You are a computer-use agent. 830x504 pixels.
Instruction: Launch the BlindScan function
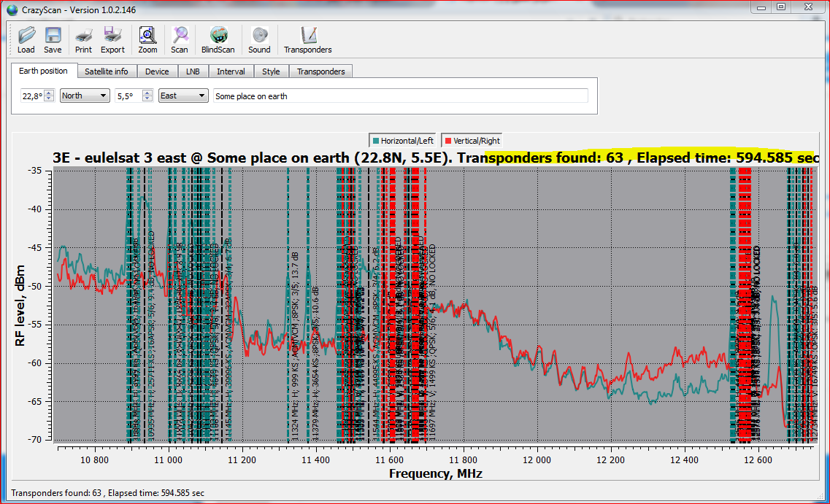[218, 39]
